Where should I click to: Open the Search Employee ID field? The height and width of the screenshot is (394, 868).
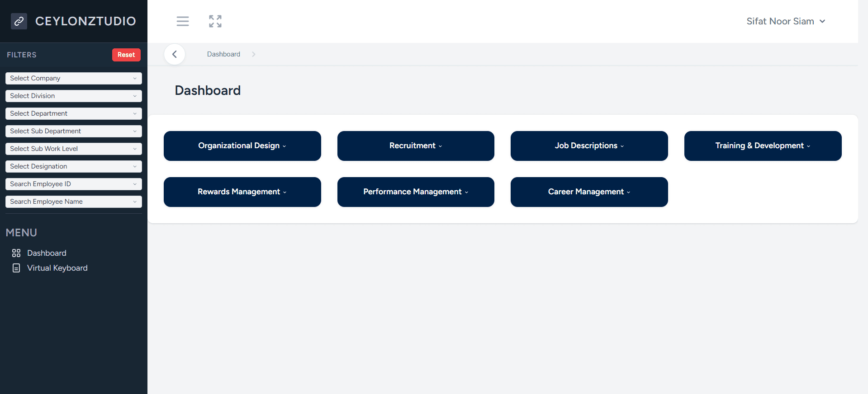[74, 184]
